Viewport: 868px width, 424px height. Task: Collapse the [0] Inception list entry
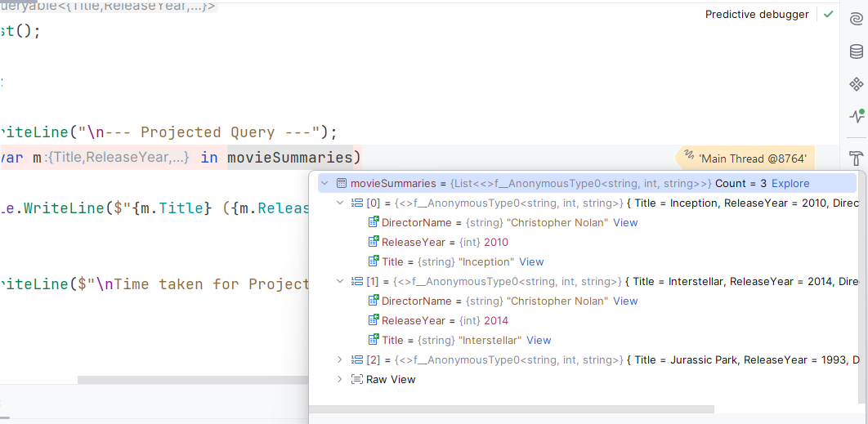(341, 203)
